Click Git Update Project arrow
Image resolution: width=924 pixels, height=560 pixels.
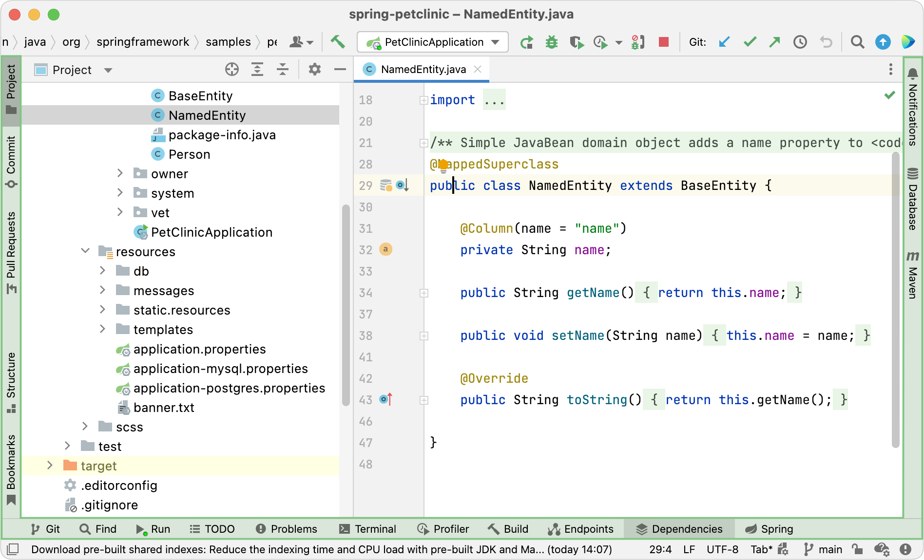pos(724,42)
